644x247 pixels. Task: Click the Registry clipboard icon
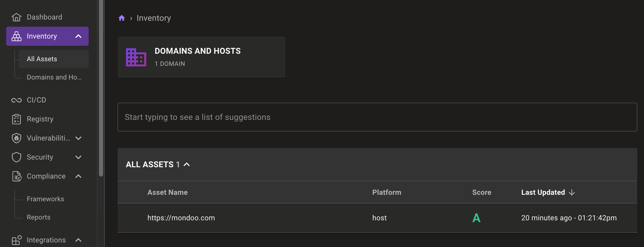pyautogui.click(x=17, y=119)
